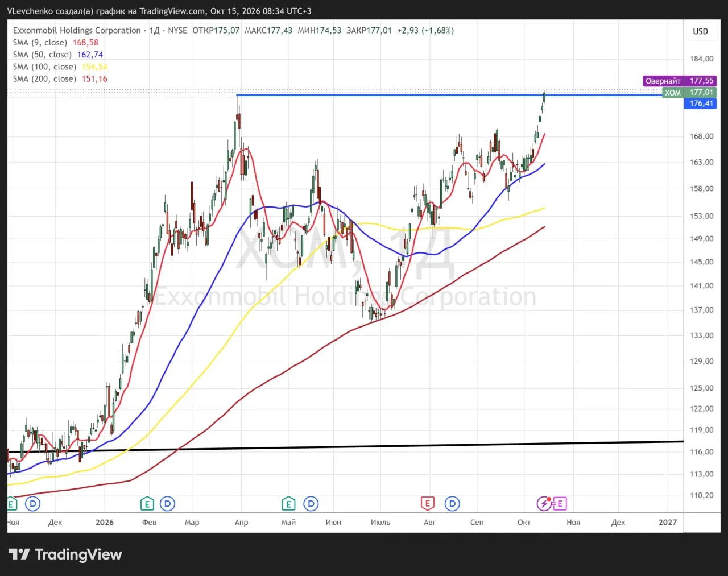Click the Exxonmobil Holdings Corporation symbol title
The width and height of the screenshot is (728, 576).
(77, 31)
